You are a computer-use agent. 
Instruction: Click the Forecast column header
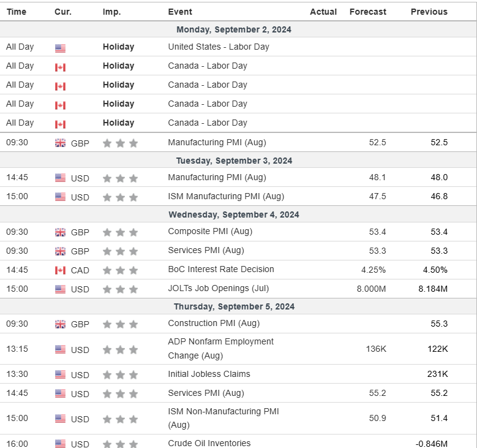[368, 12]
